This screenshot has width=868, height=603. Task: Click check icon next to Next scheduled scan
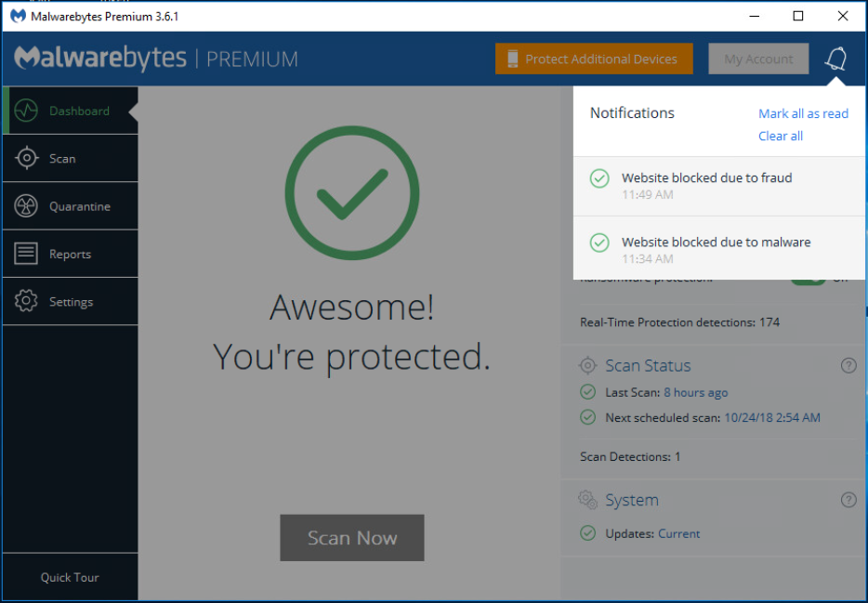pyautogui.click(x=588, y=417)
